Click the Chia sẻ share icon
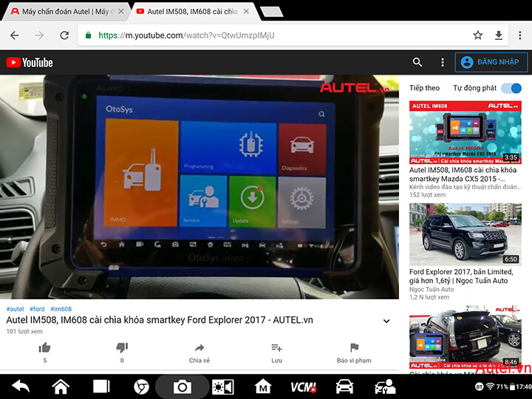532x399 pixels. (x=199, y=348)
